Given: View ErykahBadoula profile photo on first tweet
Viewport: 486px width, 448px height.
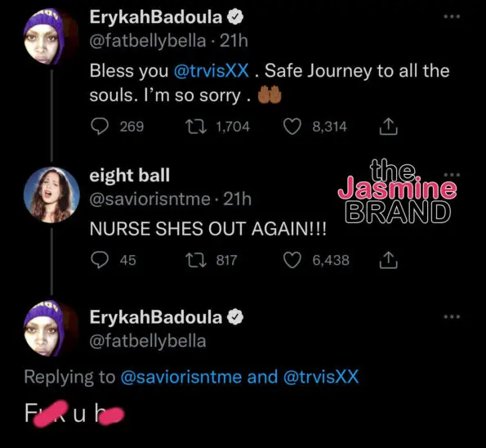Looking at the screenshot, I should (x=50, y=38).
